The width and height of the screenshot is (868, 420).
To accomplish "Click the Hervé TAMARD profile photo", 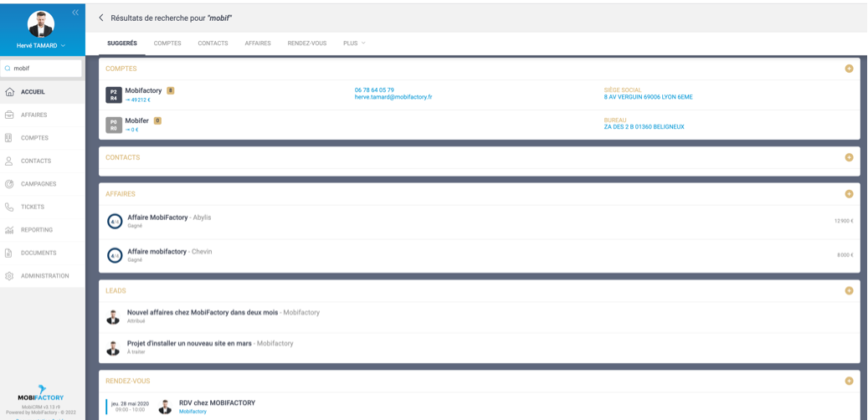I will (41, 23).
